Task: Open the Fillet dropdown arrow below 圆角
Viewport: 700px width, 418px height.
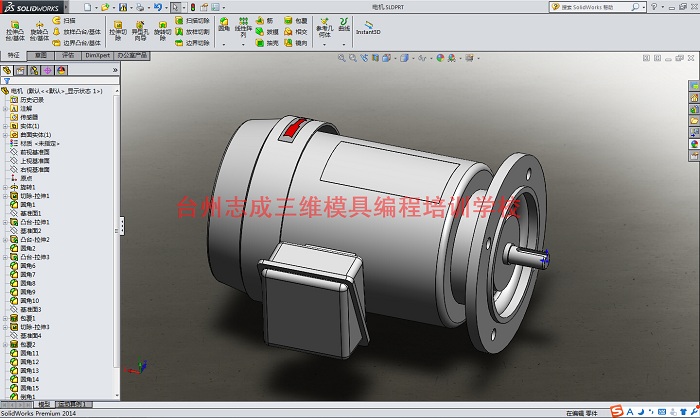Action: pos(224,45)
